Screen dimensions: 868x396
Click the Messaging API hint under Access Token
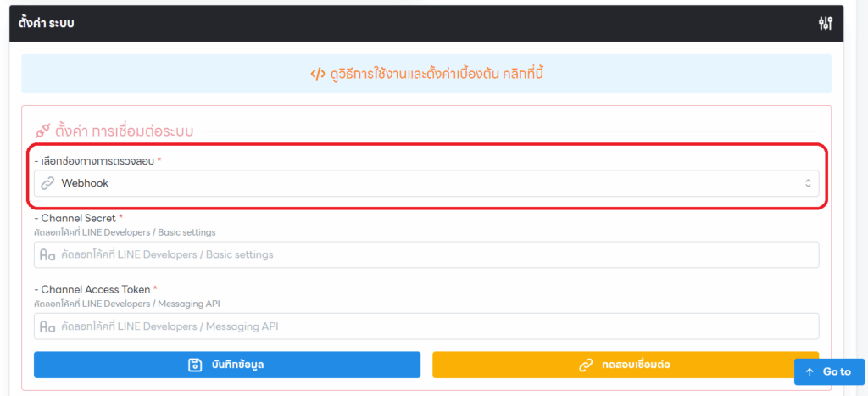point(127,304)
